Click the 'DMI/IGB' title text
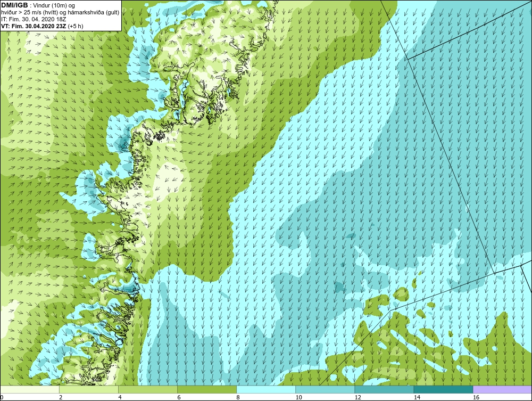This screenshot has width=532, height=401. [14, 5]
